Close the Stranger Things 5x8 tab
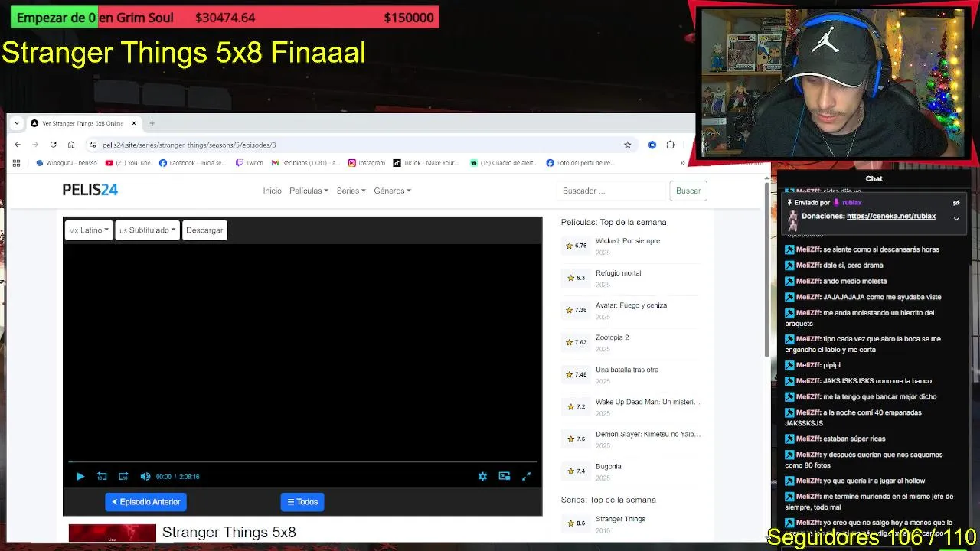This screenshot has height=551, width=980. (134, 123)
